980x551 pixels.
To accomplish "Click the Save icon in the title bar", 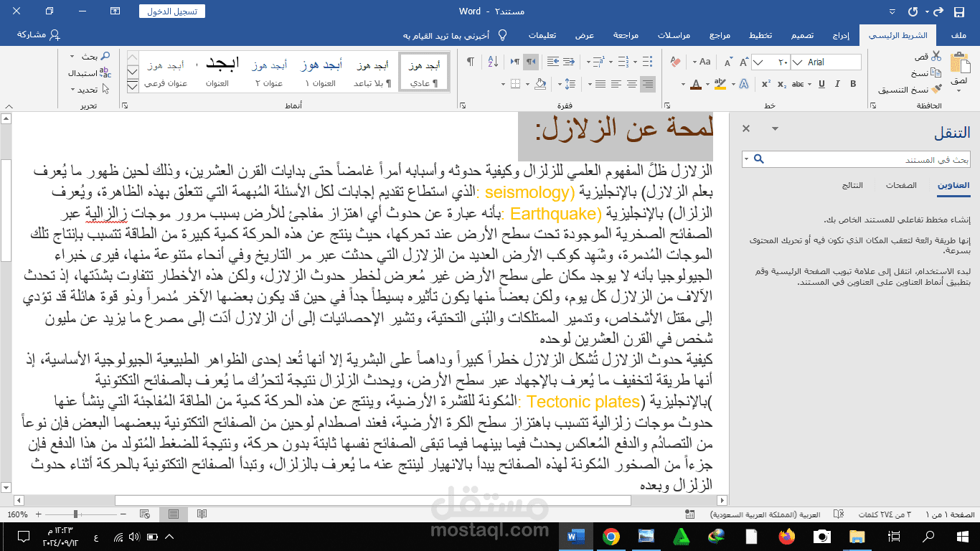I will click(x=959, y=12).
